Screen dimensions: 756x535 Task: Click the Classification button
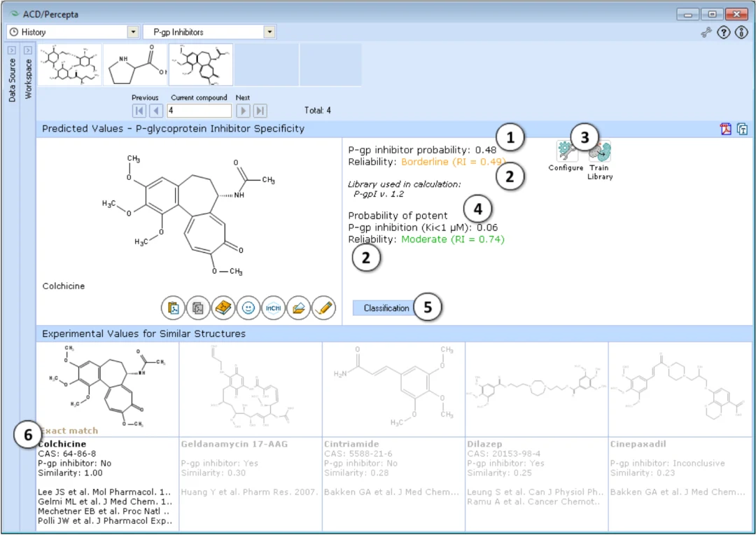(x=386, y=308)
